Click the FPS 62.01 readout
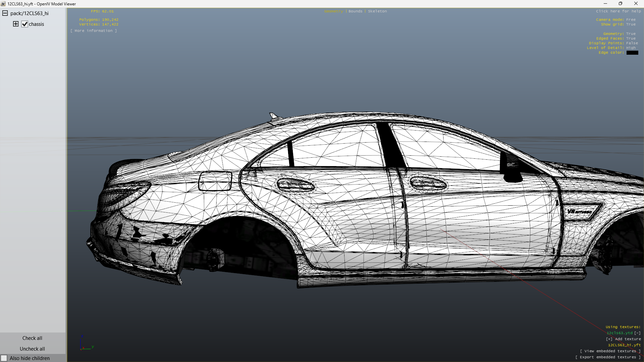 102,11
